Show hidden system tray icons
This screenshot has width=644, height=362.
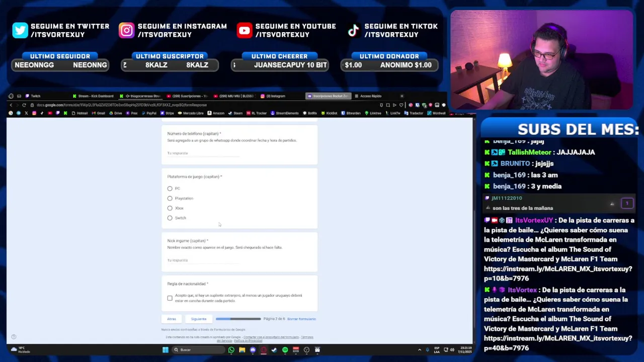click(x=420, y=349)
